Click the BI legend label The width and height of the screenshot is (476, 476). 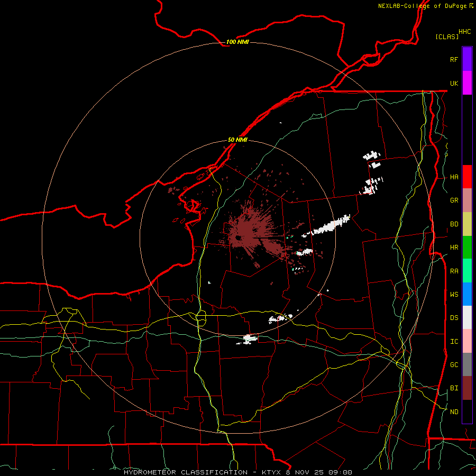click(x=454, y=388)
